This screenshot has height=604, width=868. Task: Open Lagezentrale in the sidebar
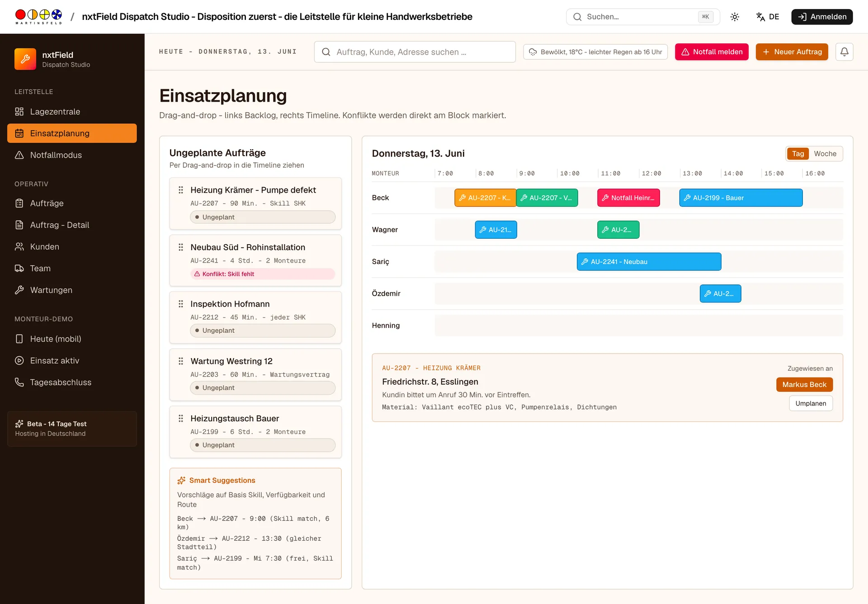tap(72, 112)
